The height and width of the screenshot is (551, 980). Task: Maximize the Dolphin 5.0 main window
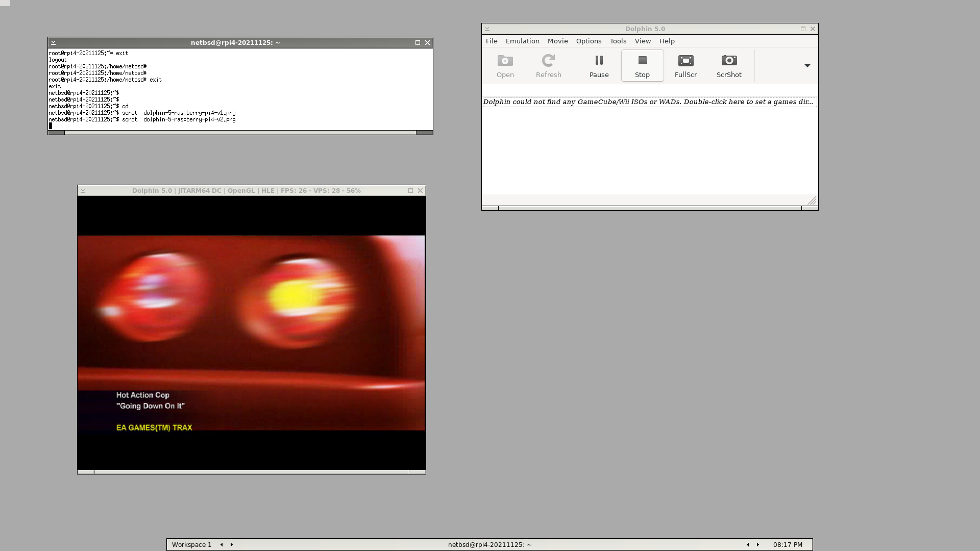[803, 29]
